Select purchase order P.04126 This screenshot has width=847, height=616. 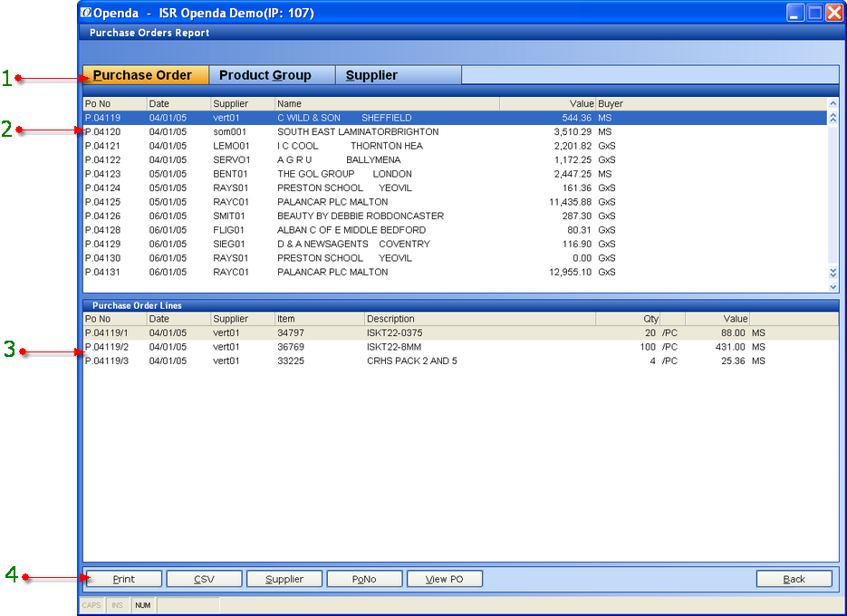(455, 217)
